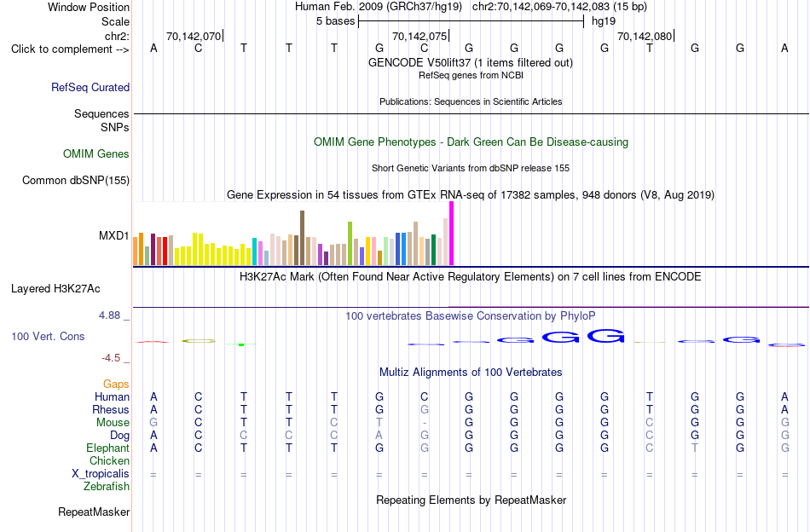This screenshot has width=810, height=532.
Task: Click the OMIM Gene Phenotypes track title
Action: click(x=471, y=142)
